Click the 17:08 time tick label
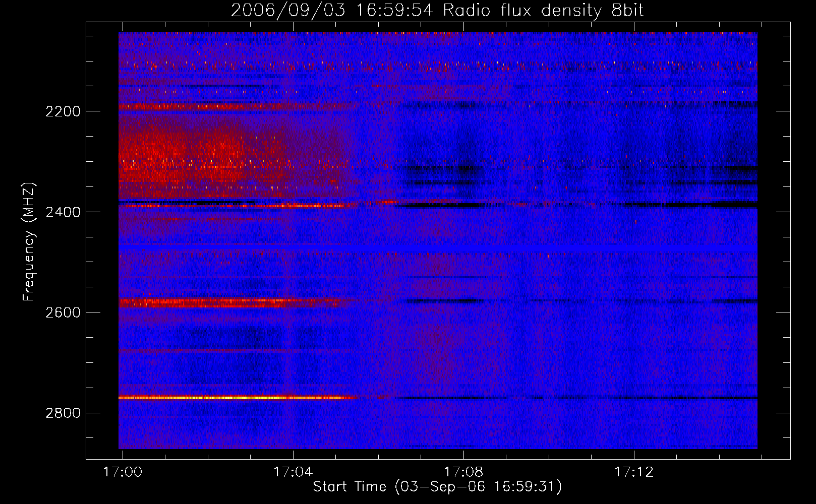Image resolution: width=816 pixels, height=504 pixels. tap(463, 472)
